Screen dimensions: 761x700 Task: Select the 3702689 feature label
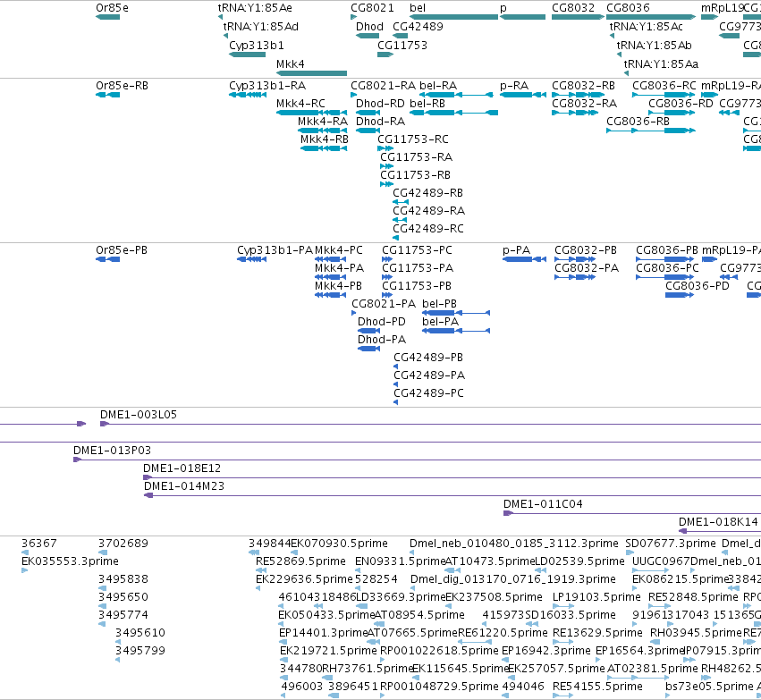123,544
